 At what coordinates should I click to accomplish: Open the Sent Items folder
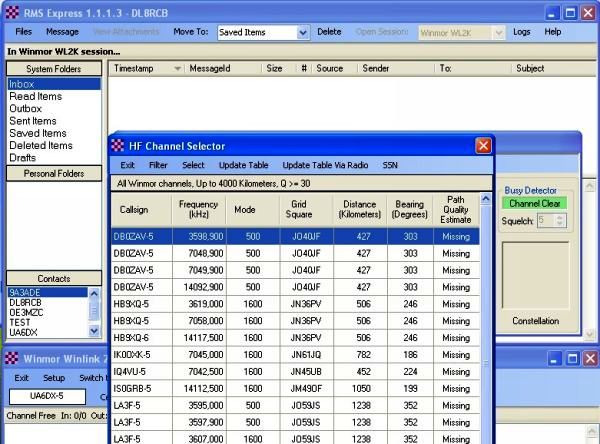(32, 121)
